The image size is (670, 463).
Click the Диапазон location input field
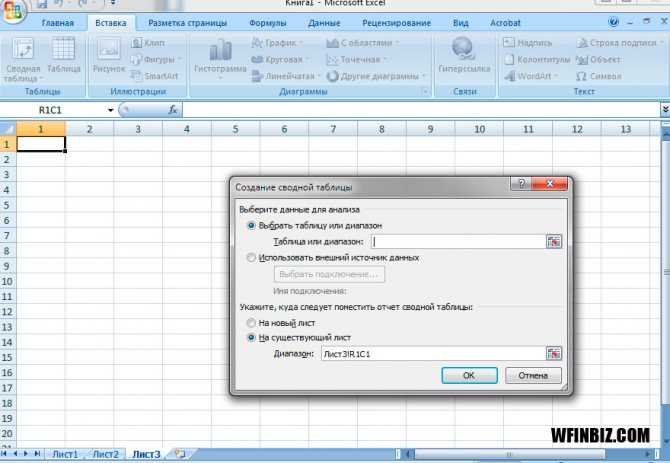coord(433,353)
